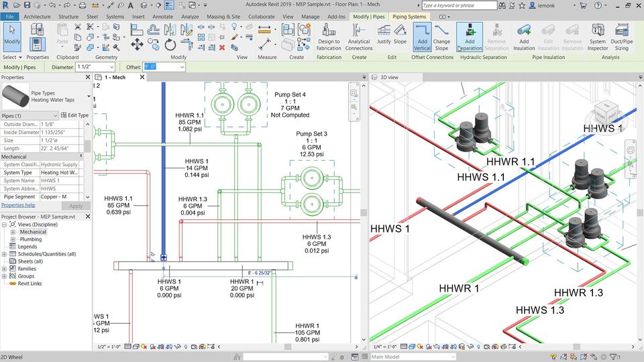Open the Main Model design options dropdown
The width and height of the screenshot is (644, 362).
pyautogui.click(x=453, y=357)
